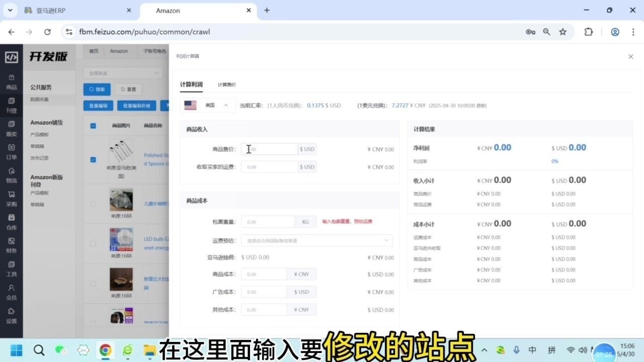The image size is (644, 362).
Task: Bookmark page with star icon
Action: tap(562, 32)
